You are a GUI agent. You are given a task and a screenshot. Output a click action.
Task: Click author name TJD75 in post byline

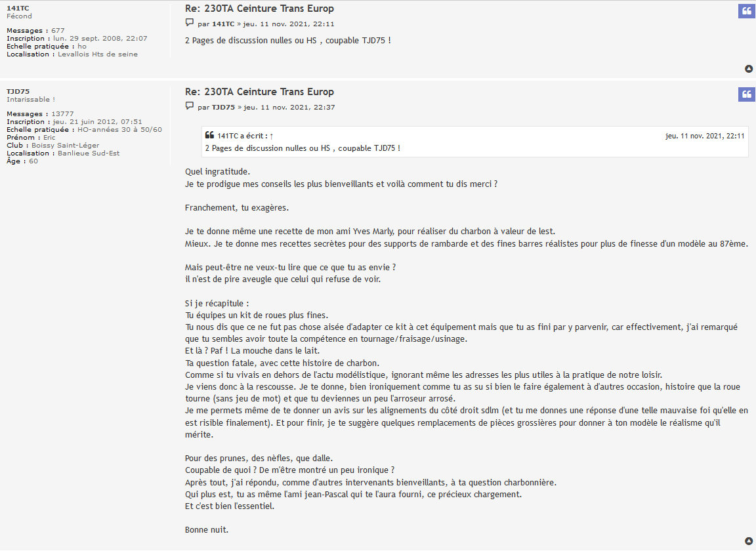223,108
